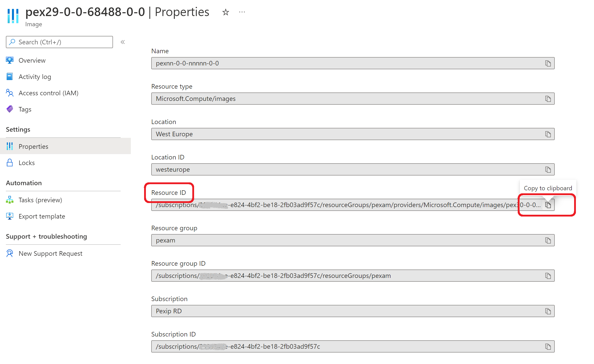Screen dimensions: 594x364
Task: Copy the Subscription name to clipboard
Action: 548,311
